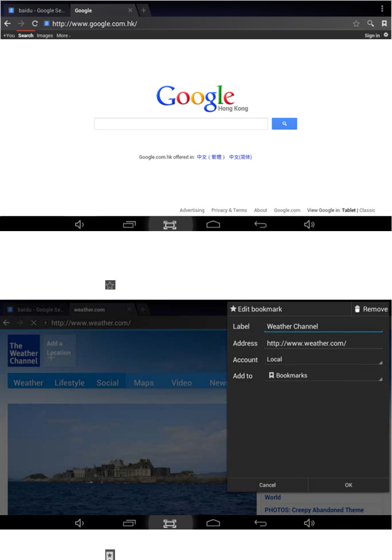Go back in the Google browser window
This screenshot has width=392, height=560.
pos(7,23)
